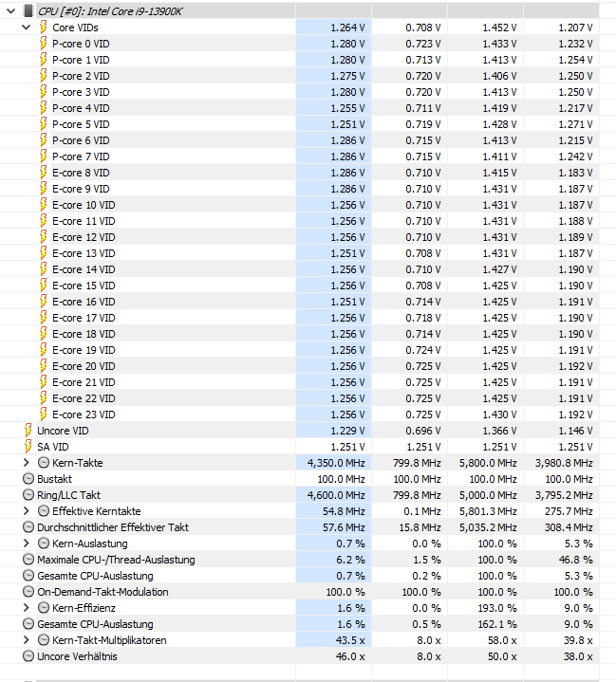The width and height of the screenshot is (616, 682).
Task: Click the 162.1 % maximum of Gesamte CPU-Auslastung
Action: [x=497, y=624]
